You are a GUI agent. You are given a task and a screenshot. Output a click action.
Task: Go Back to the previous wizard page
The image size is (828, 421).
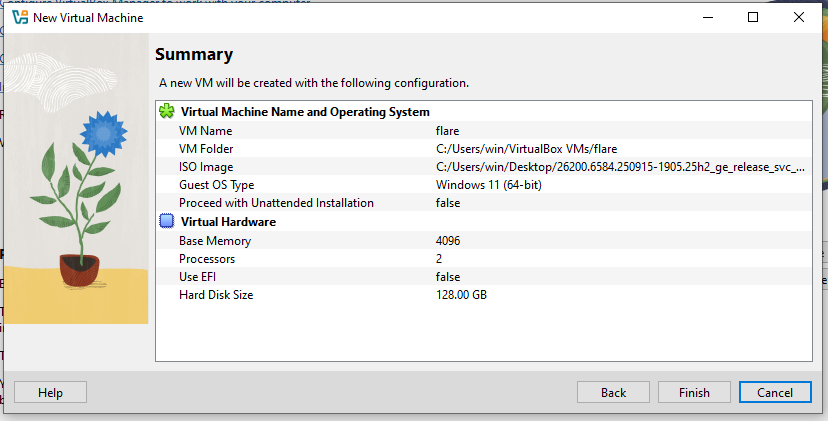(x=613, y=393)
